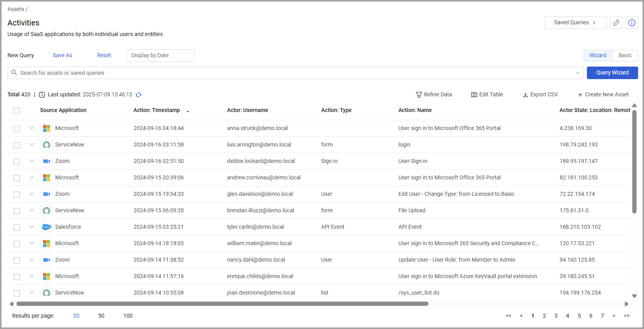Expand the debbie.lockard Zoom row
The width and height of the screenshot is (644, 329).
pyautogui.click(x=32, y=161)
